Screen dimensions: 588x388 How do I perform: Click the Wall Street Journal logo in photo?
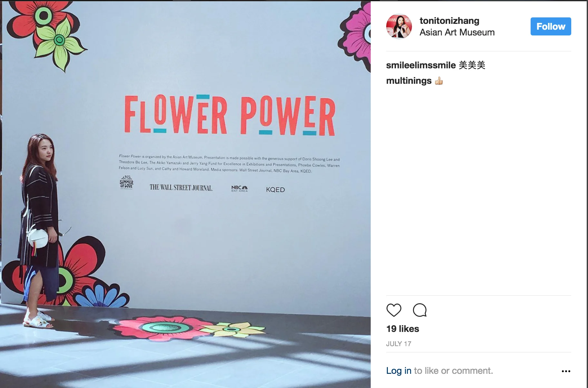(181, 188)
